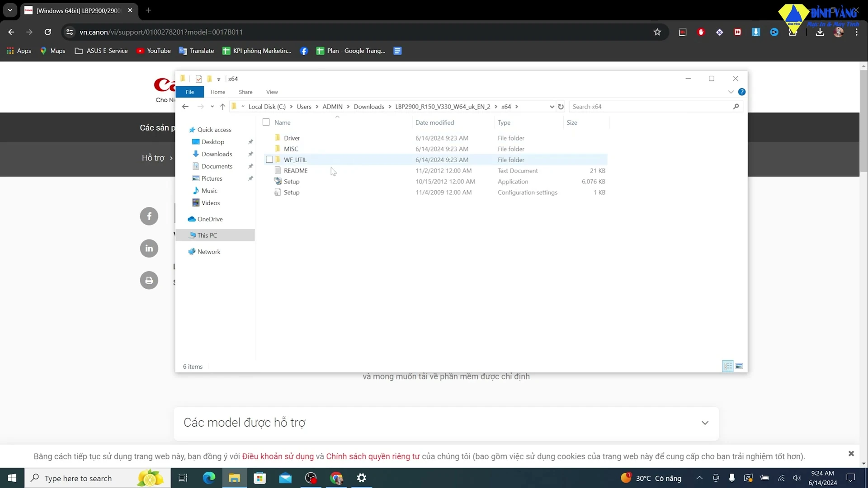Open the Driver folder

[292, 138]
